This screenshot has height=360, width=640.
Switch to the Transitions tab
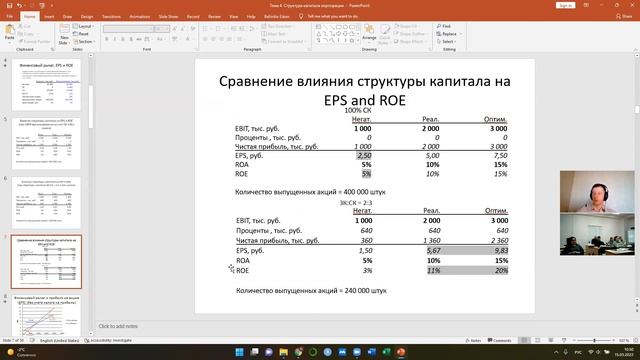click(x=111, y=16)
